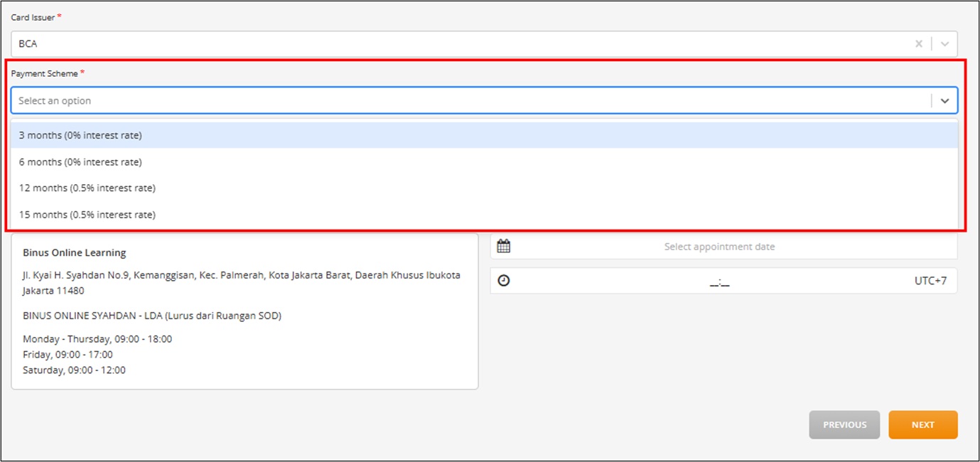Viewport: 980px width, 462px height.
Task: Select the Binus Online Learning location card
Action: (244, 311)
